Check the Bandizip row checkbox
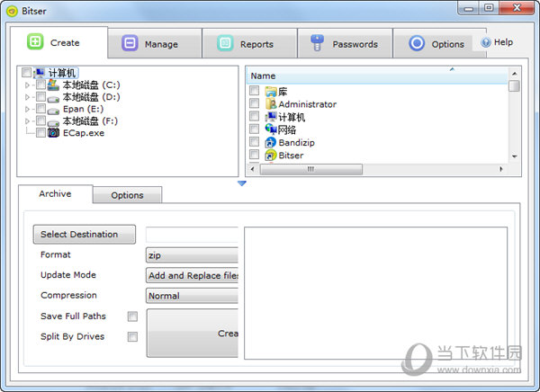This screenshot has height=392, width=540. pos(254,141)
